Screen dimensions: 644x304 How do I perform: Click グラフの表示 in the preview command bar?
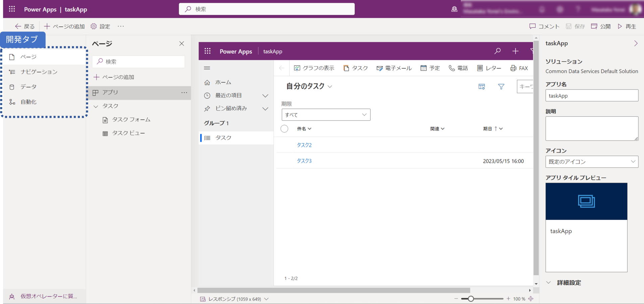[x=314, y=68]
